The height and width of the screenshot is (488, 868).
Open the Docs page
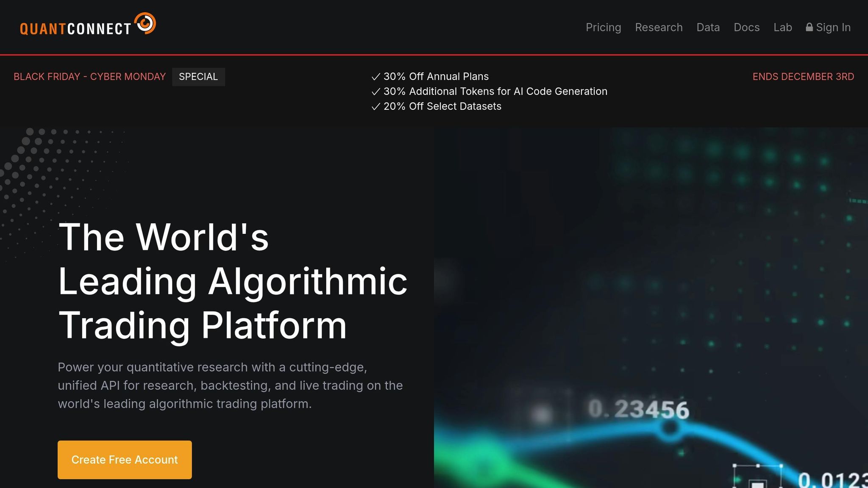click(746, 27)
